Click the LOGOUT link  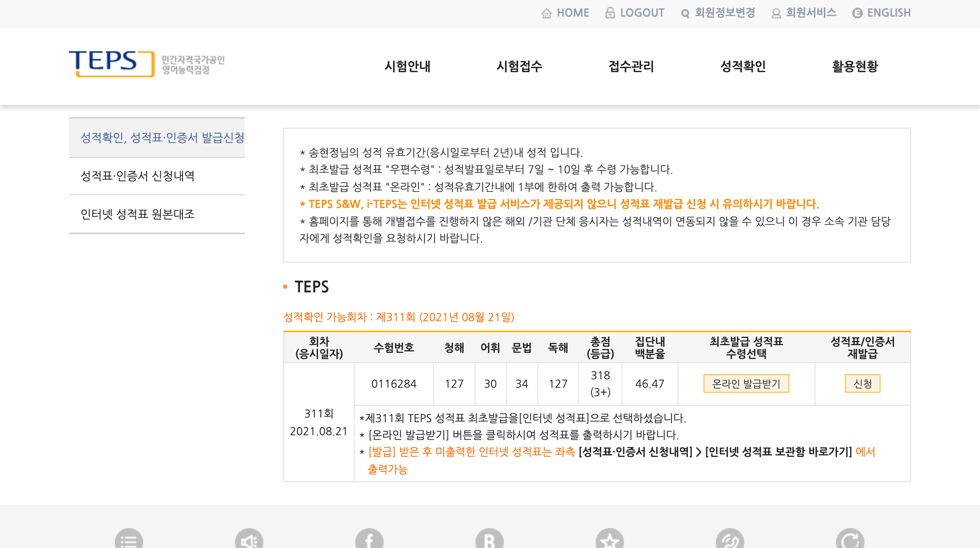pos(642,13)
